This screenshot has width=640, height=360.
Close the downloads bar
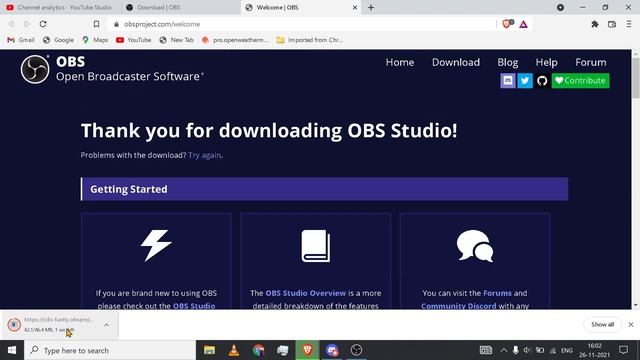click(631, 324)
